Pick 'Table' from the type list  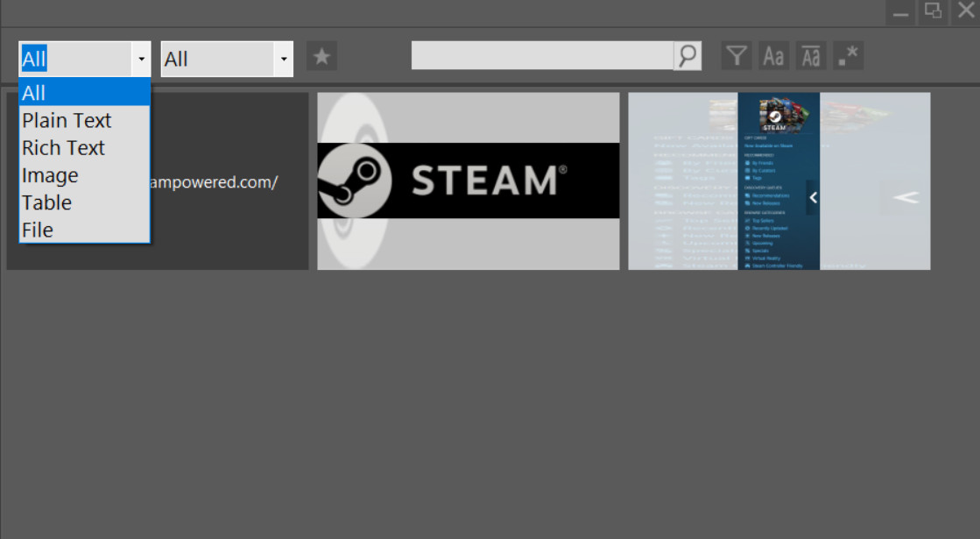(x=84, y=202)
